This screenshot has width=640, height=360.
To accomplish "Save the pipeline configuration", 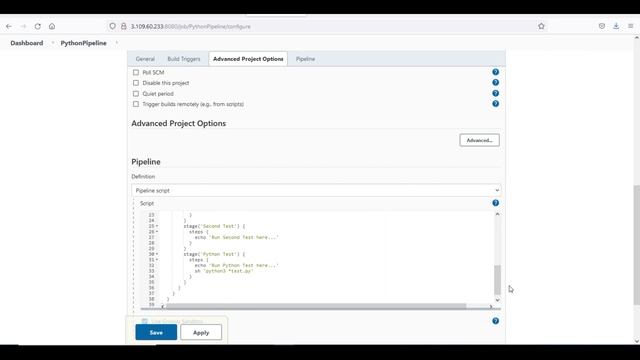I will point(156,332).
